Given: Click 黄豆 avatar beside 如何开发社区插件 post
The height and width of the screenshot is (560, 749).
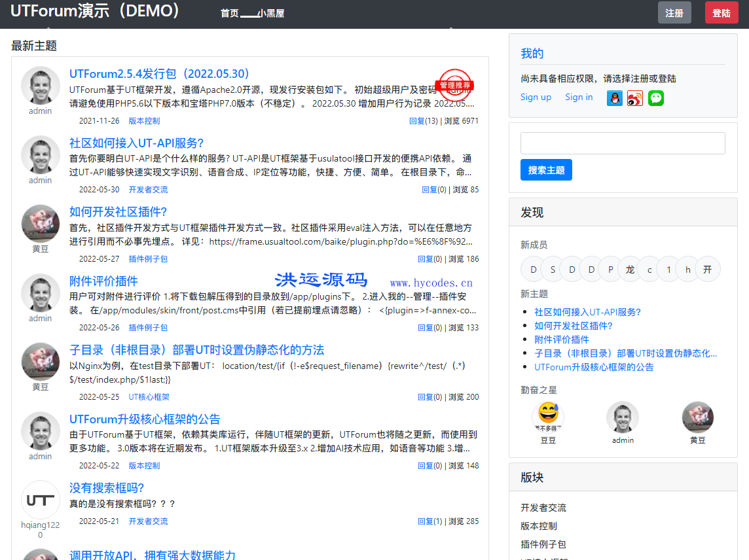Looking at the screenshot, I should [40, 224].
